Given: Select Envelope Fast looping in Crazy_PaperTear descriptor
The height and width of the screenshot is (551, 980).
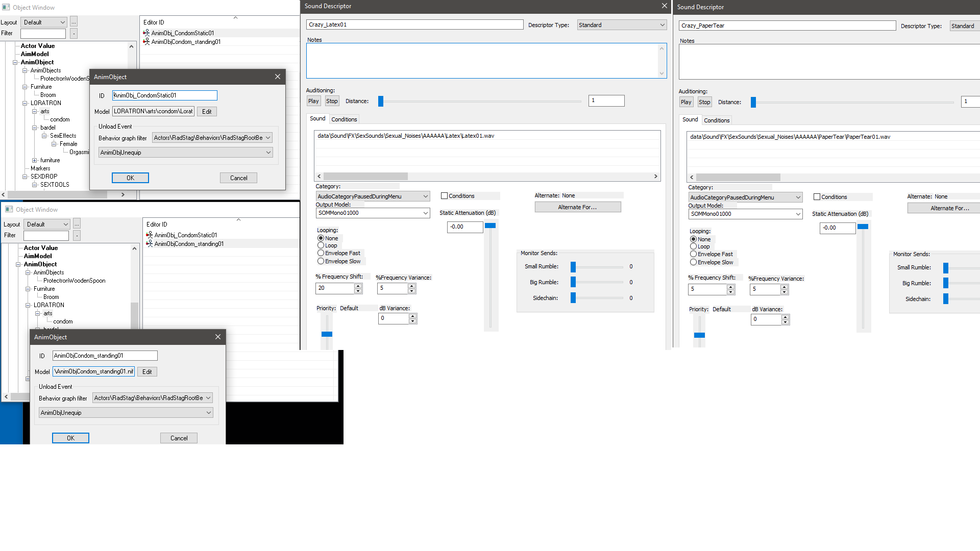Looking at the screenshot, I should (x=693, y=254).
